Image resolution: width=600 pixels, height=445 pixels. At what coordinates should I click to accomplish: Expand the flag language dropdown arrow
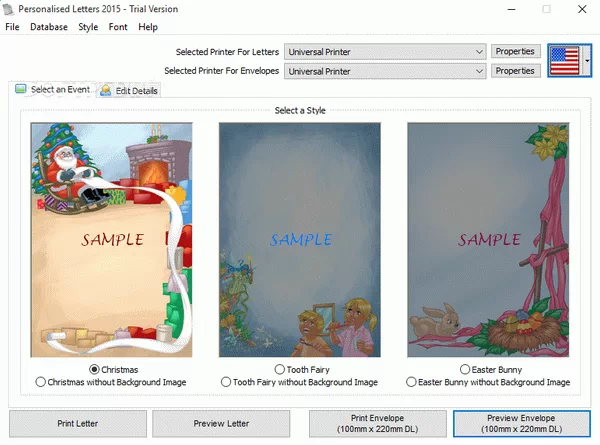point(588,61)
